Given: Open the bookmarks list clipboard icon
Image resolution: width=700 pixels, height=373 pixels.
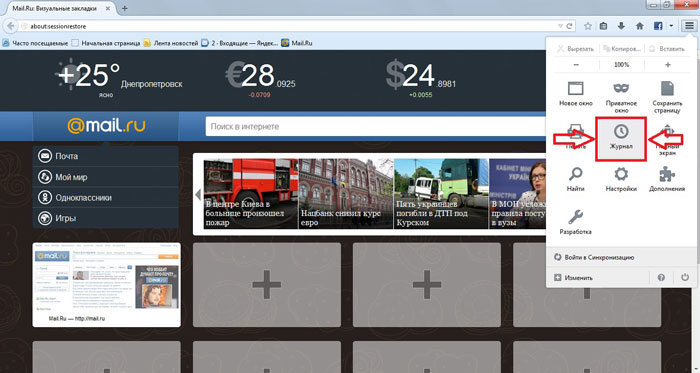Looking at the screenshot, I should point(604,26).
